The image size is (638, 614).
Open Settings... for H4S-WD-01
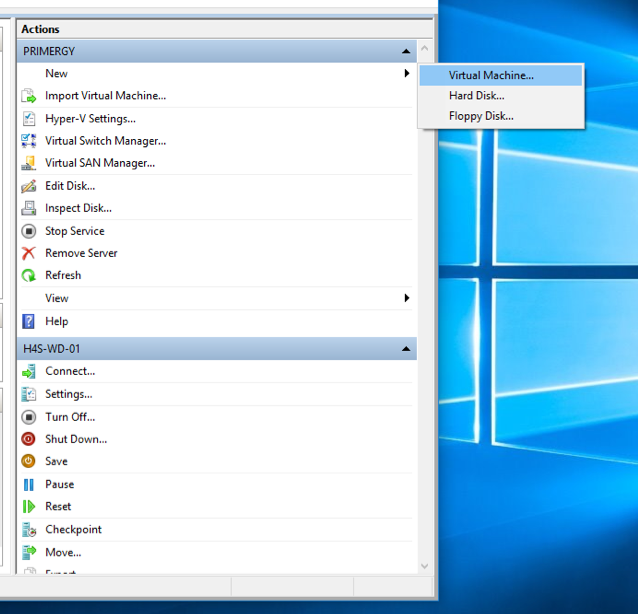[x=69, y=394]
